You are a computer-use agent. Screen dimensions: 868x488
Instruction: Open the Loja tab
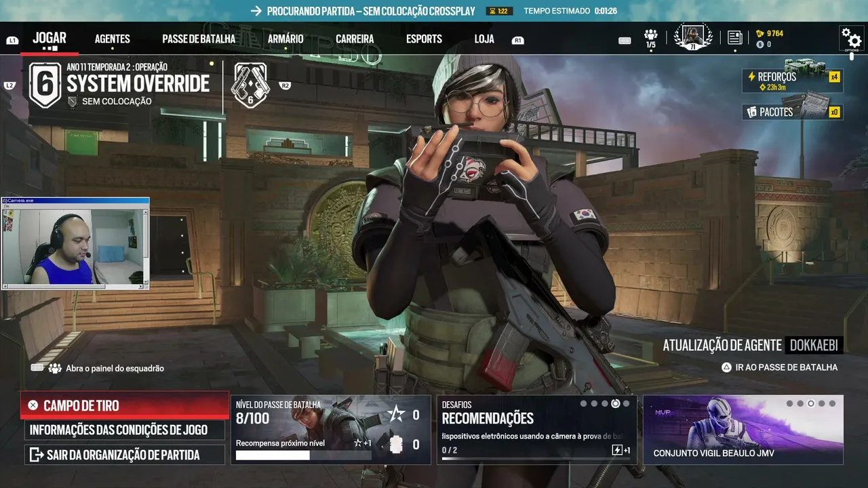pyautogui.click(x=484, y=39)
